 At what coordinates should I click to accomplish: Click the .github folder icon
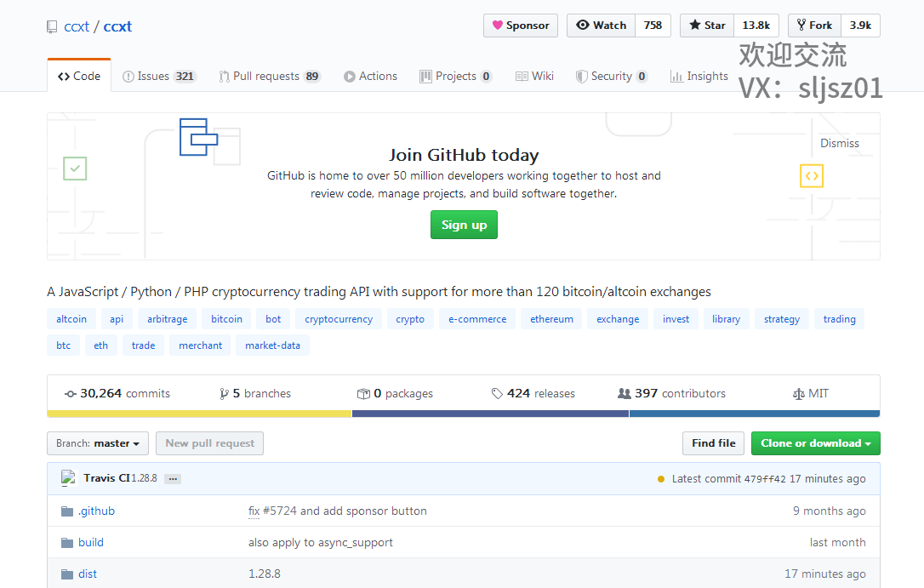(67, 511)
